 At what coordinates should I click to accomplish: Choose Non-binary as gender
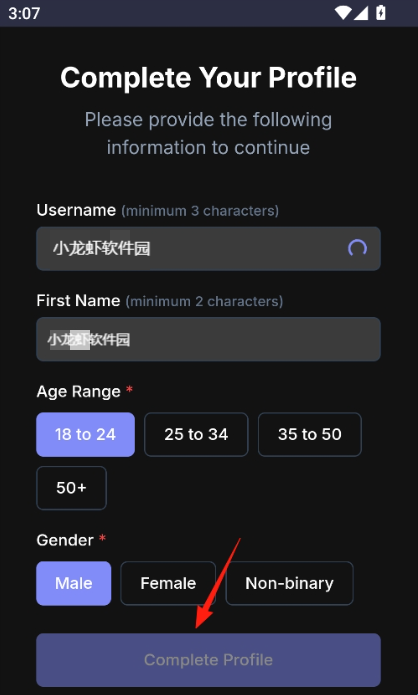(x=289, y=583)
